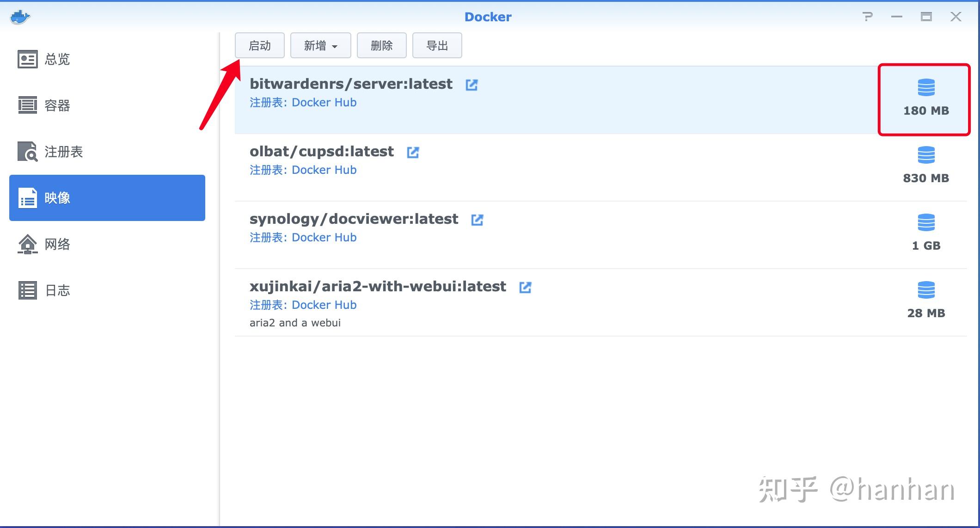Click the database icon above 180 MB

(926, 87)
